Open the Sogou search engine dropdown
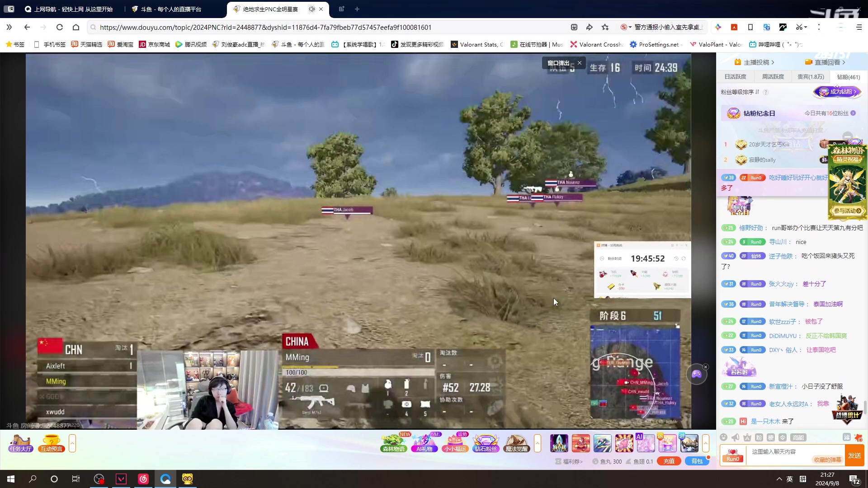 click(x=626, y=27)
